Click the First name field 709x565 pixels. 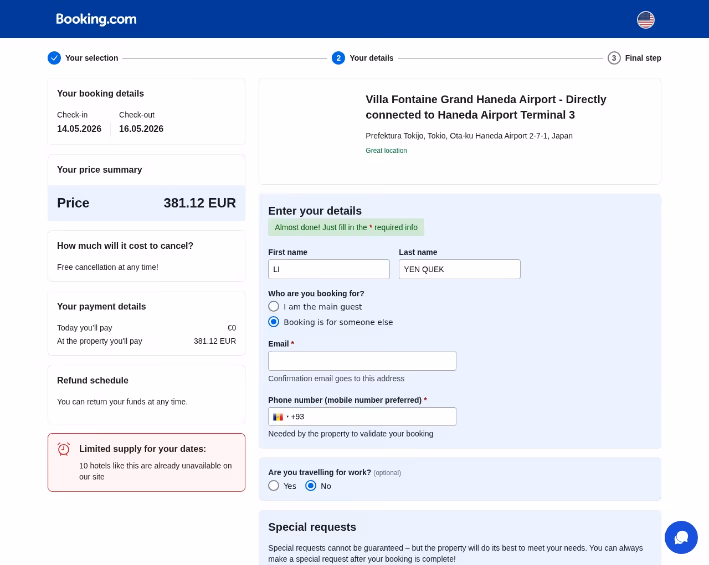pos(329,269)
